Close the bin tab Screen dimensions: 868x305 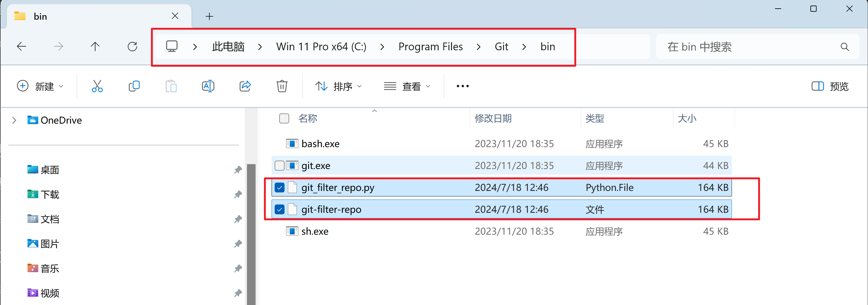tap(175, 16)
